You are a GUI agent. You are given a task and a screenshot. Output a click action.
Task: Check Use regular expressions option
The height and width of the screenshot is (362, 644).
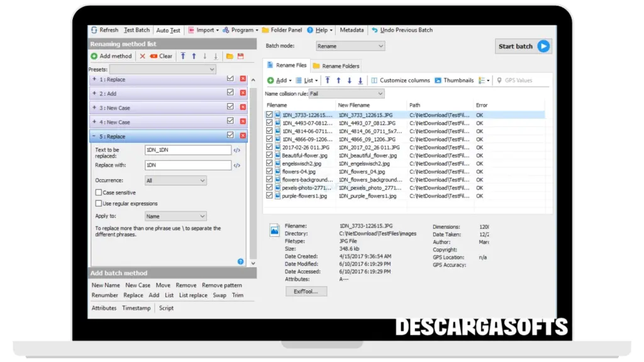coord(98,204)
